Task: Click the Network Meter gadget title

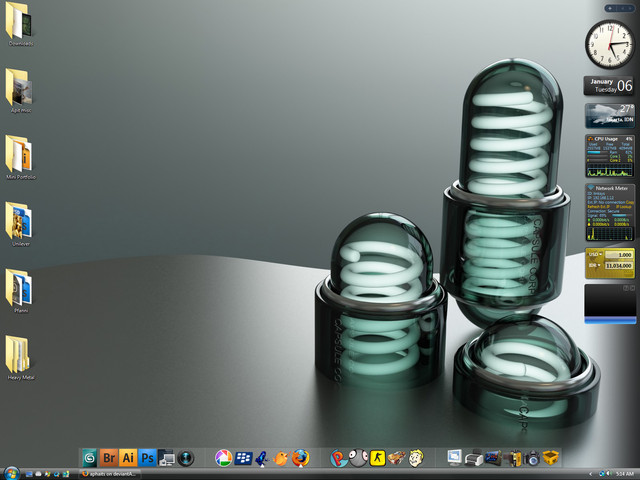Action: point(611,188)
